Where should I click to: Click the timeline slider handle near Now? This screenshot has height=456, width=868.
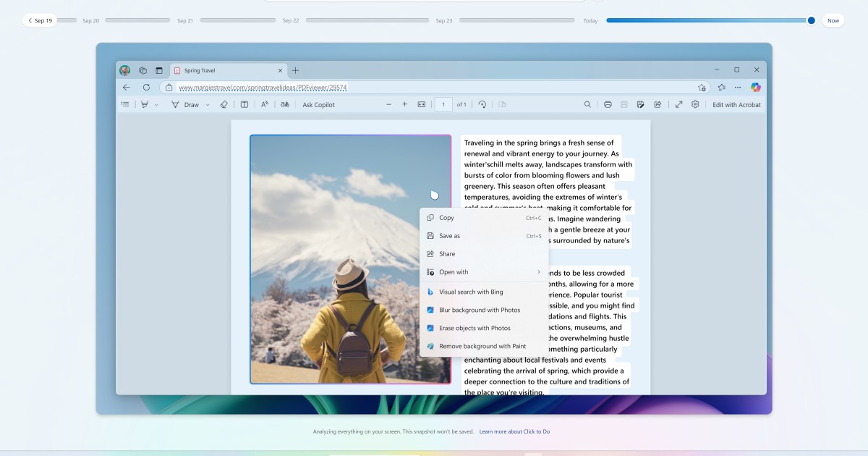811,20
